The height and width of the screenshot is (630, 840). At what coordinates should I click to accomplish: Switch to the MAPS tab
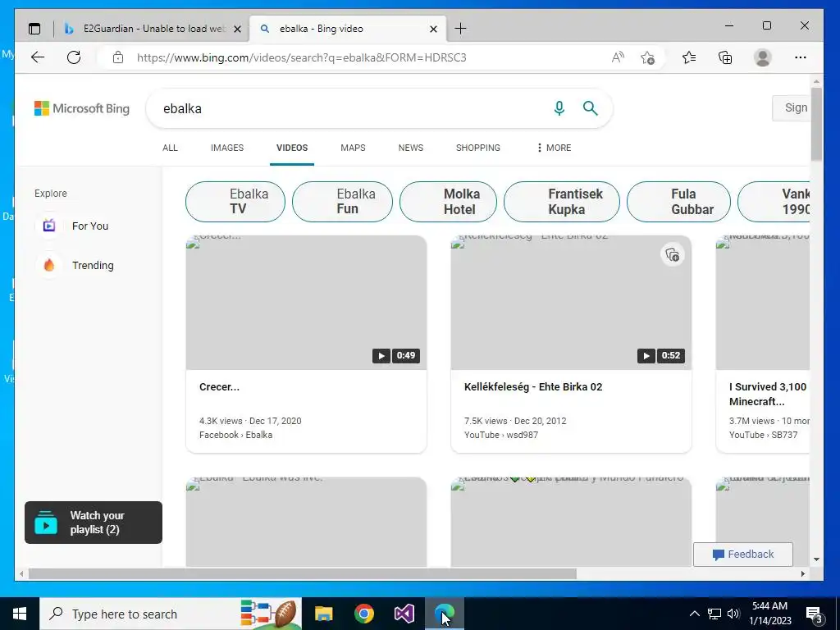[353, 148]
